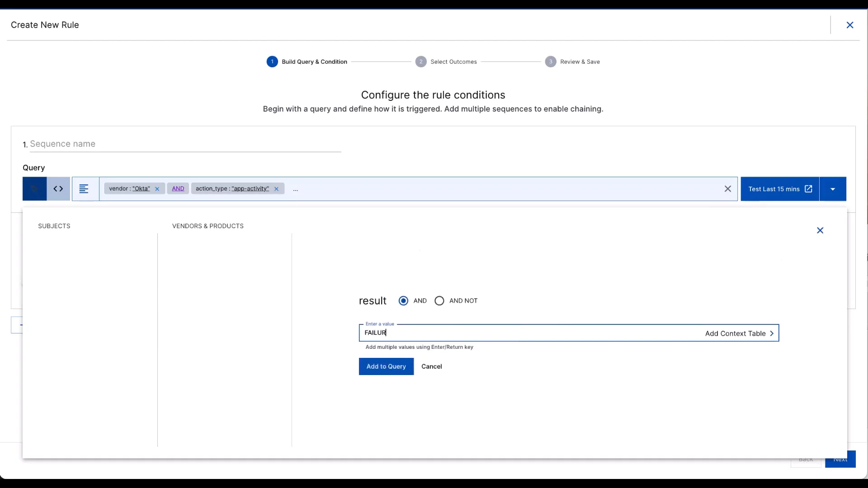Remove the vendor Okta filter chip
Screen dimensions: 868x488
pyautogui.click(x=157, y=189)
